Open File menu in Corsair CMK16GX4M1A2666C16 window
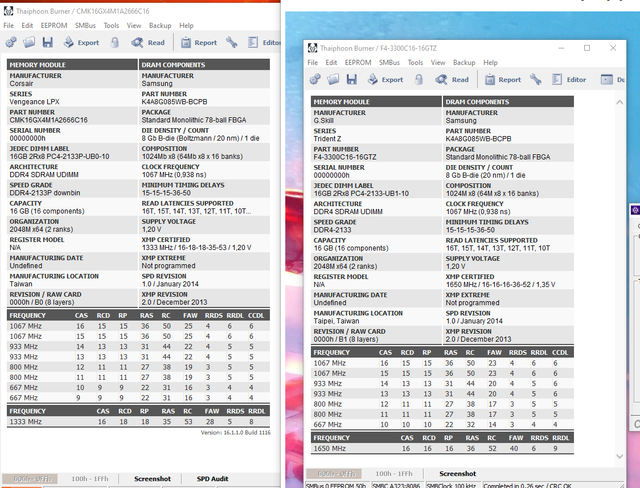Screen dimensions: 640x488 [9, 25]
